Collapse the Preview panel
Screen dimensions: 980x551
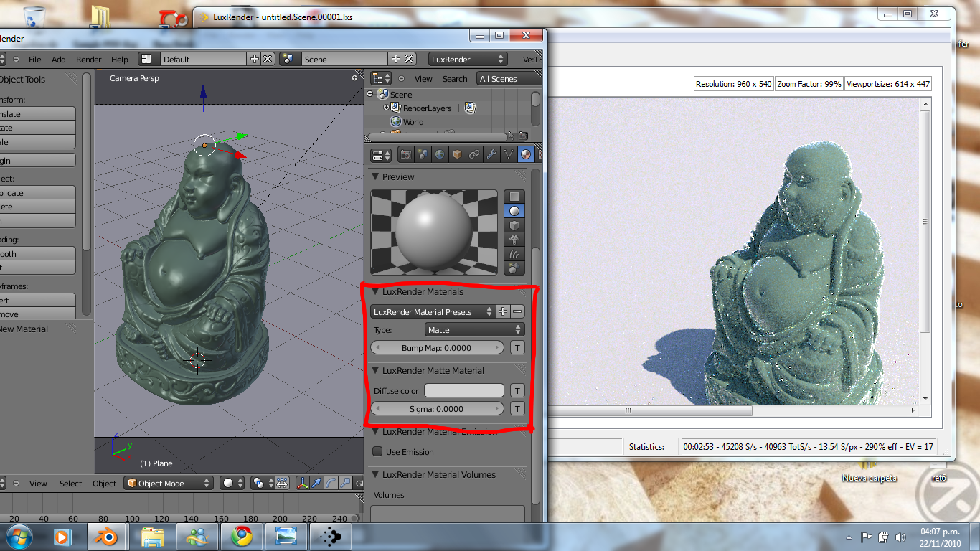pyautogui.click(x=375, y=177)
